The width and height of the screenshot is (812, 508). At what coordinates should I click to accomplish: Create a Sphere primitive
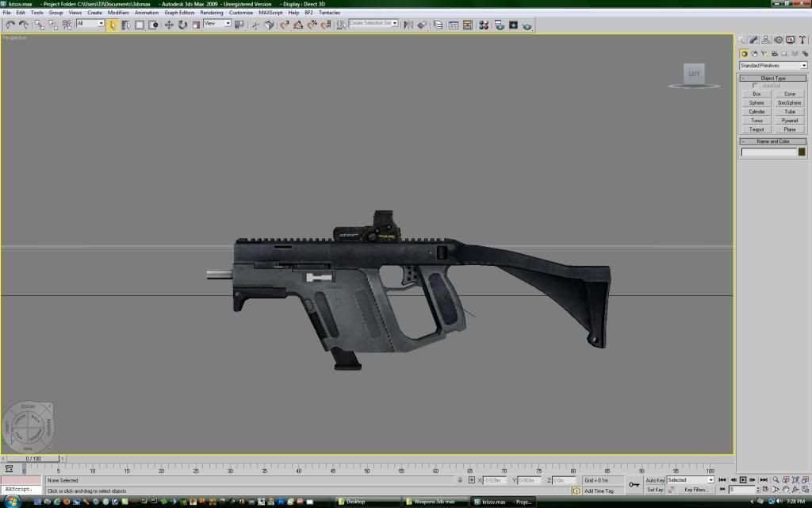coord(756,103)
